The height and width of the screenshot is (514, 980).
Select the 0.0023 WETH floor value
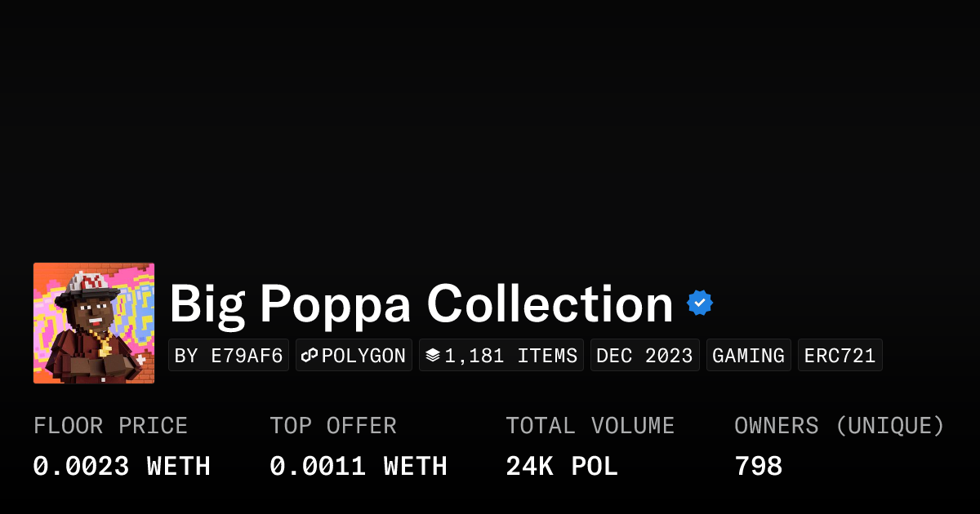(122, 467)
